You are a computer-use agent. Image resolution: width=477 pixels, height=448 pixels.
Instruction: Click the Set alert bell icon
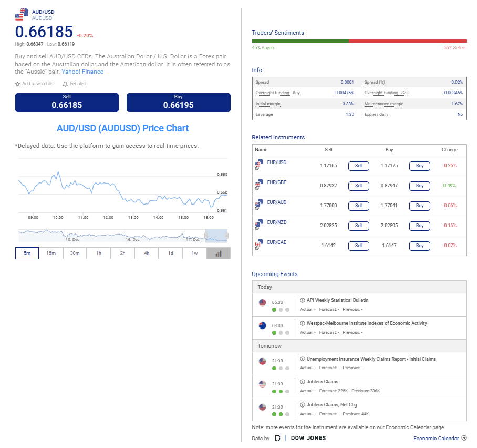tap(65, 84)
